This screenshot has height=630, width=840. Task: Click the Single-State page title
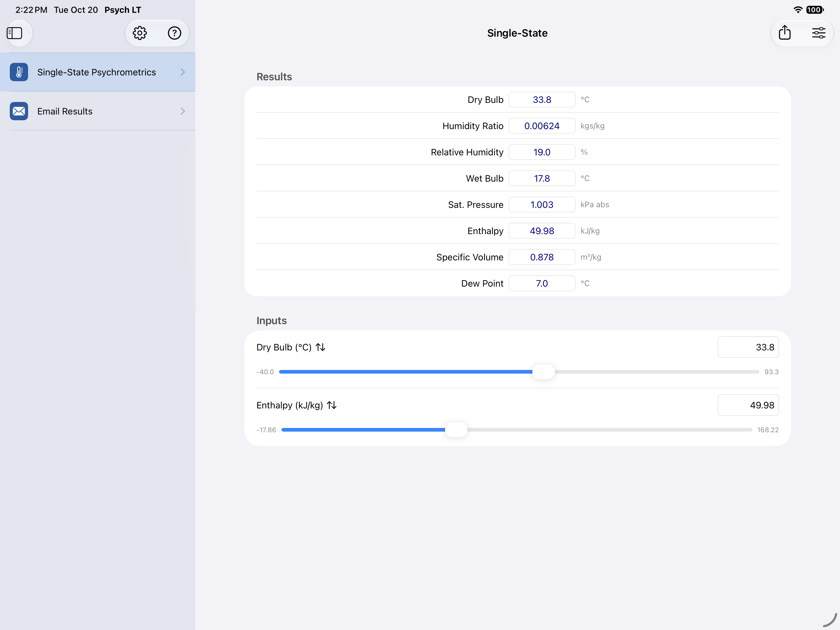(517, 33)
